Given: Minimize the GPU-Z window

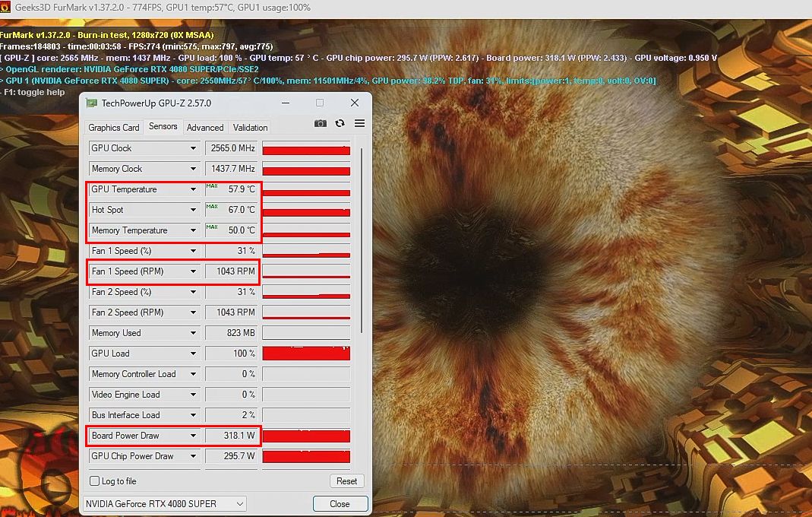Looking at the screenshot, I should click(x=286, y=103).
